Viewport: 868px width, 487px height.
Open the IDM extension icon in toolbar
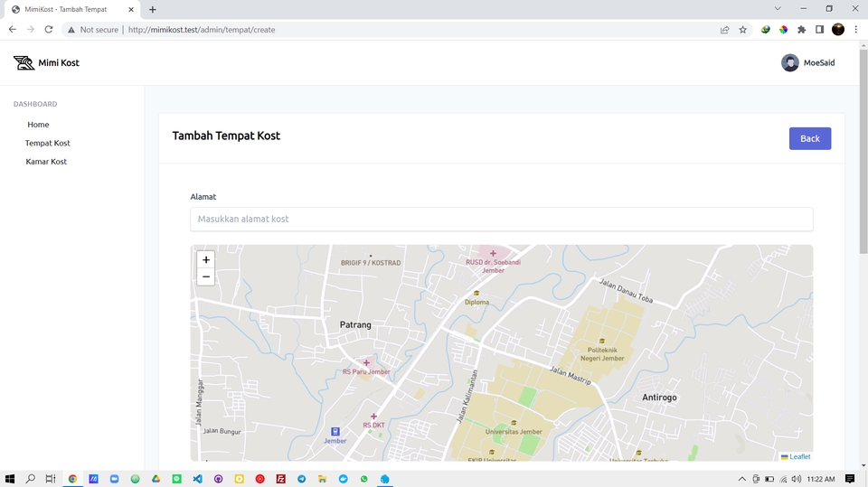pyautogui.click(x=765, y=30)
